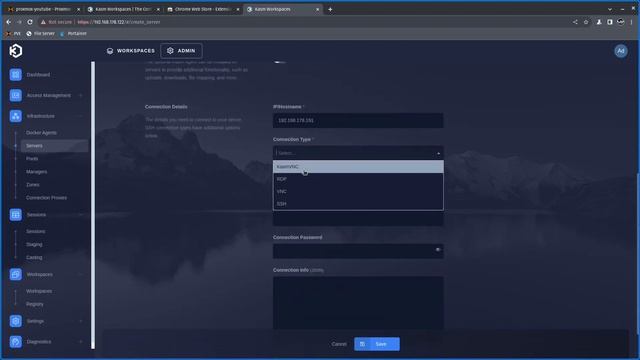The image size is (640, 360).
Task: Open the Dashboard sidebar icon
Action: coord(16,75)
